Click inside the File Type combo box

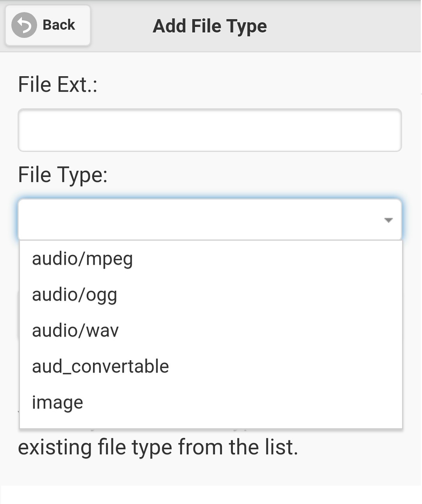tap(195, 220)
